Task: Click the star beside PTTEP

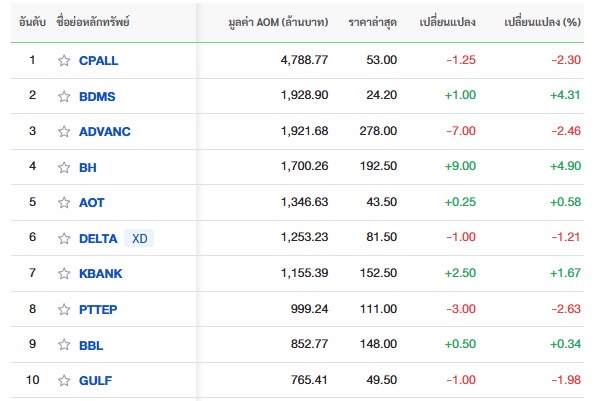Action: click(64, 309)
